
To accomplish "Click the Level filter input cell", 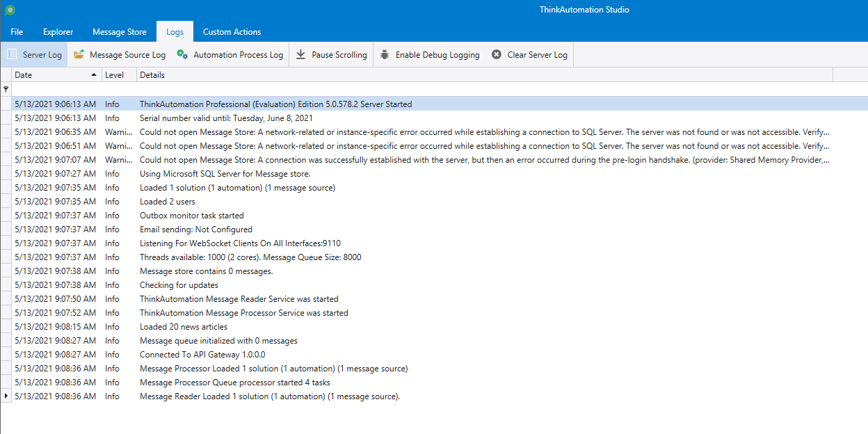I will pyautogui.click(x=119, y=89).
